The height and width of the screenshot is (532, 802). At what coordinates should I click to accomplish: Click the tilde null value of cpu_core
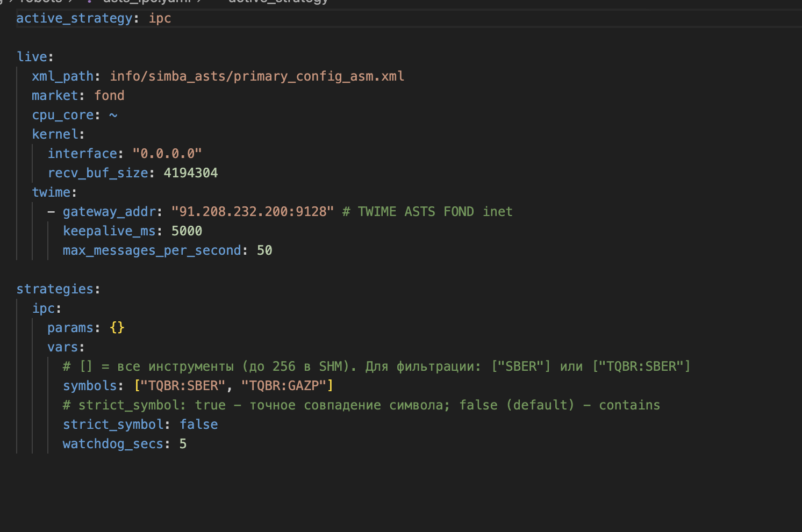(x=113, y=115)
